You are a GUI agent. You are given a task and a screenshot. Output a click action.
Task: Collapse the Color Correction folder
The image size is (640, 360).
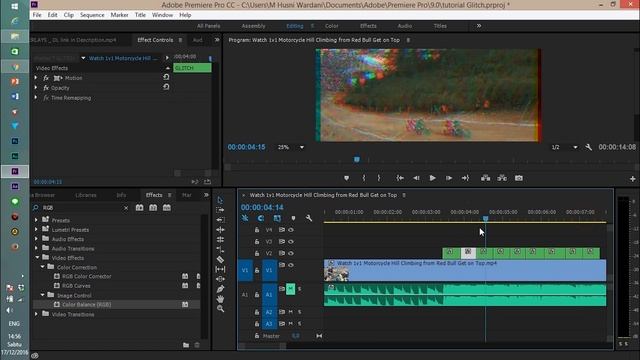coord(42,267)
